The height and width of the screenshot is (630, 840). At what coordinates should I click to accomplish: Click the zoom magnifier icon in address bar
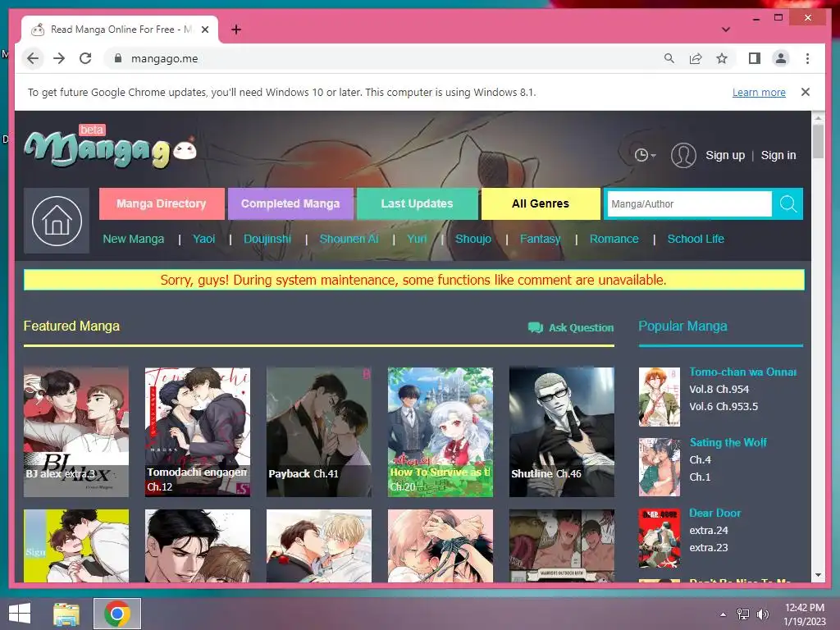tap(669, 58)
